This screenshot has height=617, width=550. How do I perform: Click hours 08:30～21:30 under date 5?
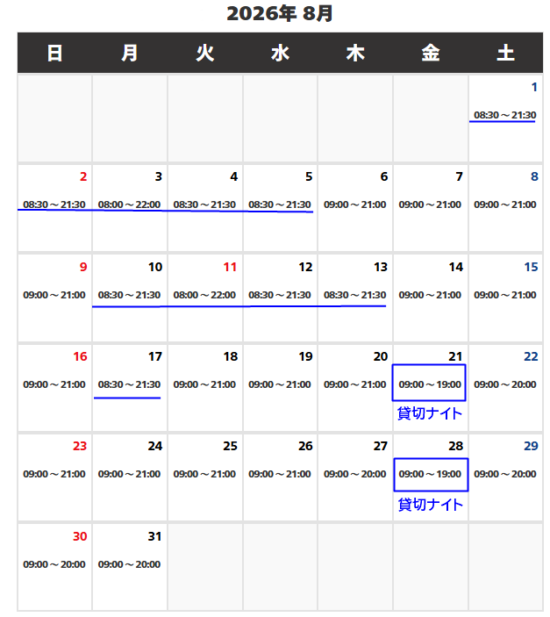279,205
